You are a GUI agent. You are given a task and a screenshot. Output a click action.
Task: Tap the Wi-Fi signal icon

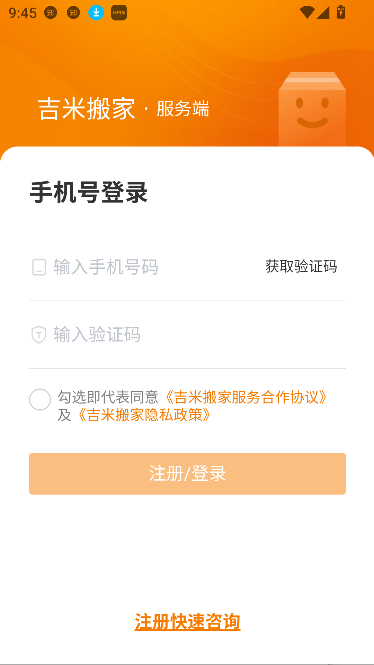point(307,12)
